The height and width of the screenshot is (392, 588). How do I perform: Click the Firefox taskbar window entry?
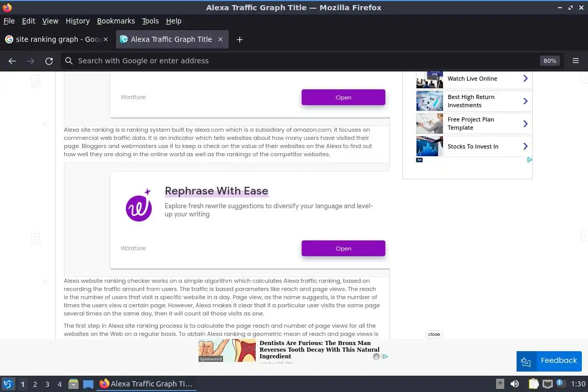click(x=146, y=384)
